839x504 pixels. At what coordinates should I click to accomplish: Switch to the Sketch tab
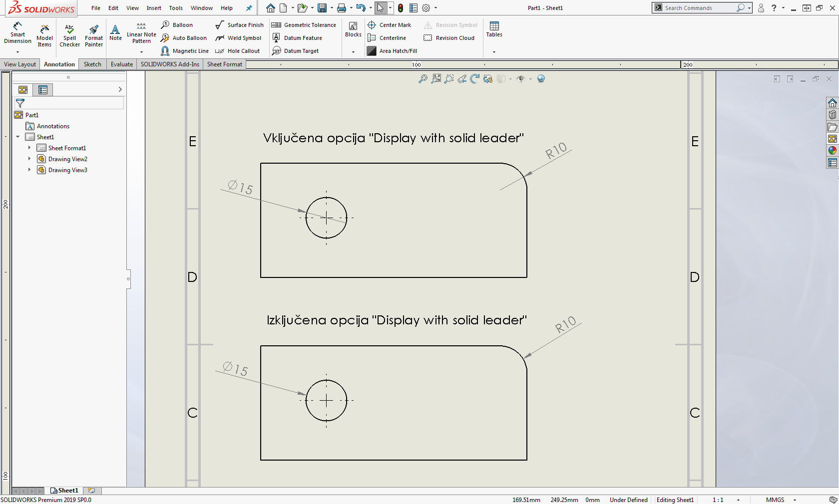pos(92,64)
